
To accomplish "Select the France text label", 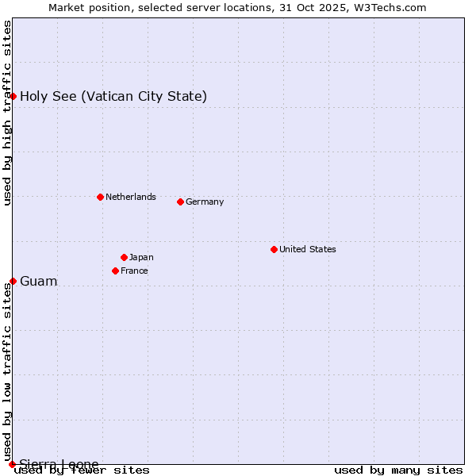I will (134, 271).
